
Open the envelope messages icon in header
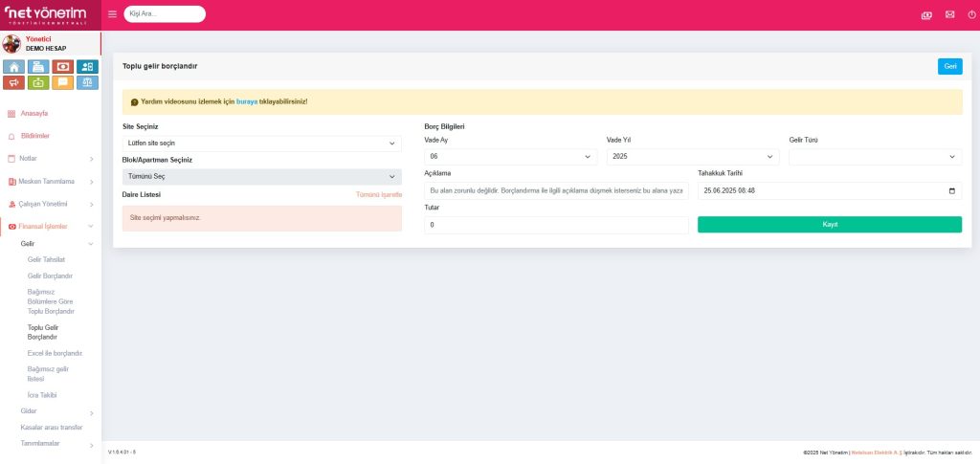949,14
